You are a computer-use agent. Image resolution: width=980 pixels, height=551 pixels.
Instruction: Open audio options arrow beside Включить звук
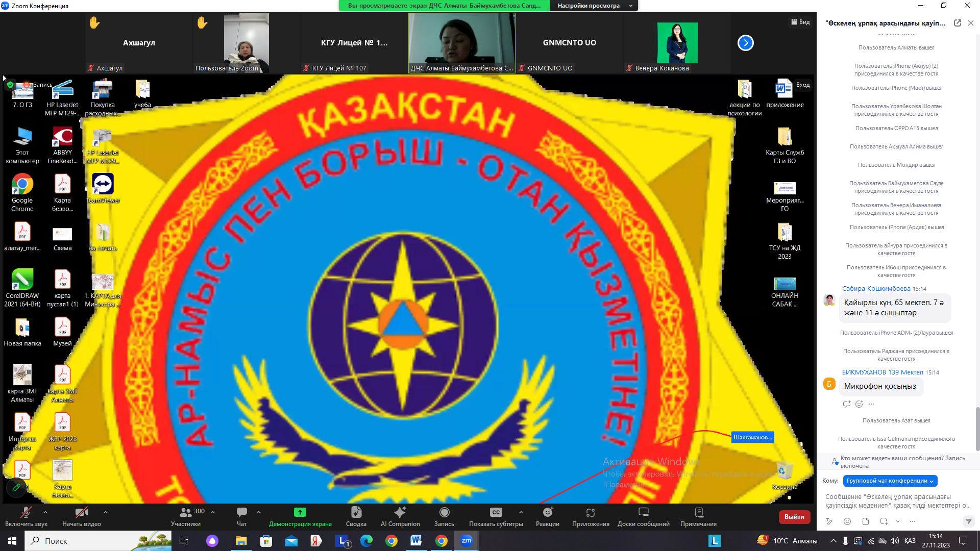click(45, 512)
